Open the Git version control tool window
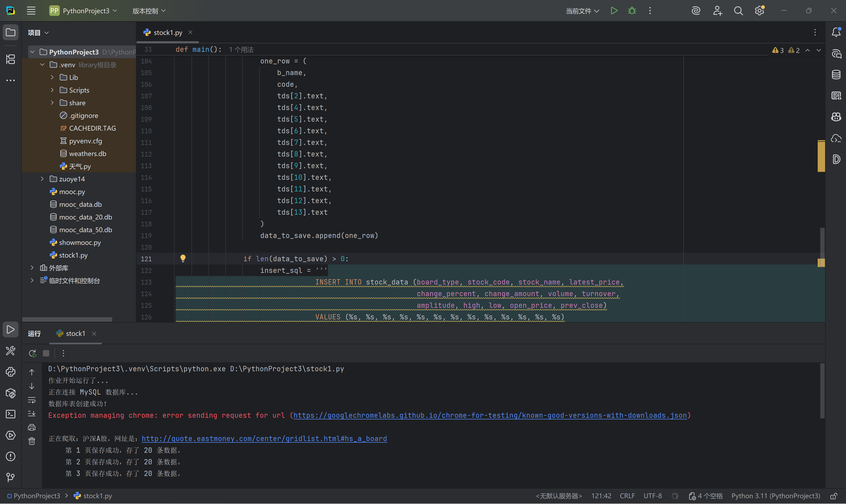The height and width of the screenshot is (504, 846). tap(11, 477)
